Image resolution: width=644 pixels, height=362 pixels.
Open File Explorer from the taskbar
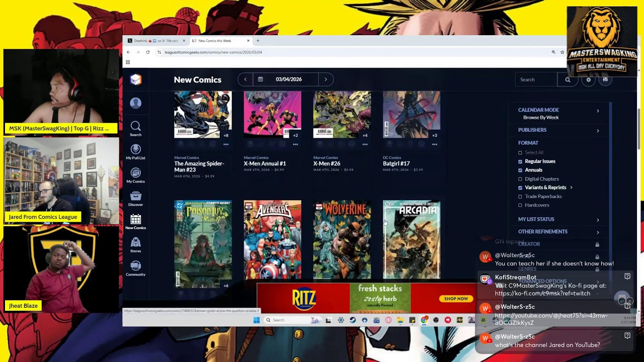(x=400, y=320)
